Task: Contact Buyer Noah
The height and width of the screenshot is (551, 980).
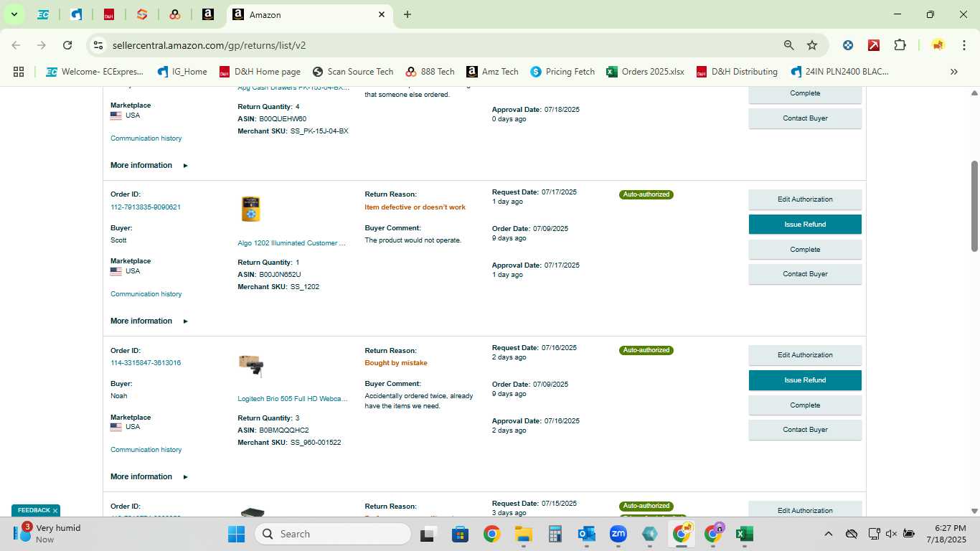Action: click(x=805, y=430)
